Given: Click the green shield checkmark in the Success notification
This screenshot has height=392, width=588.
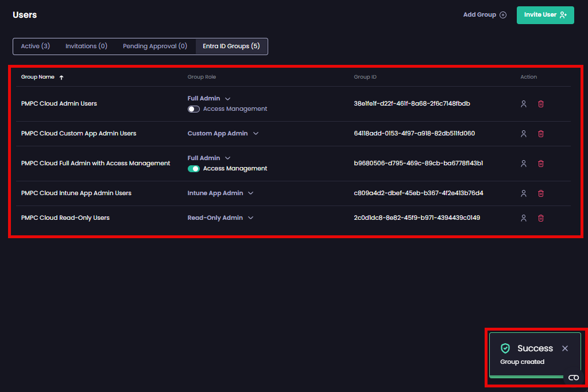Looking at the screenshot, I should [505, 348].
